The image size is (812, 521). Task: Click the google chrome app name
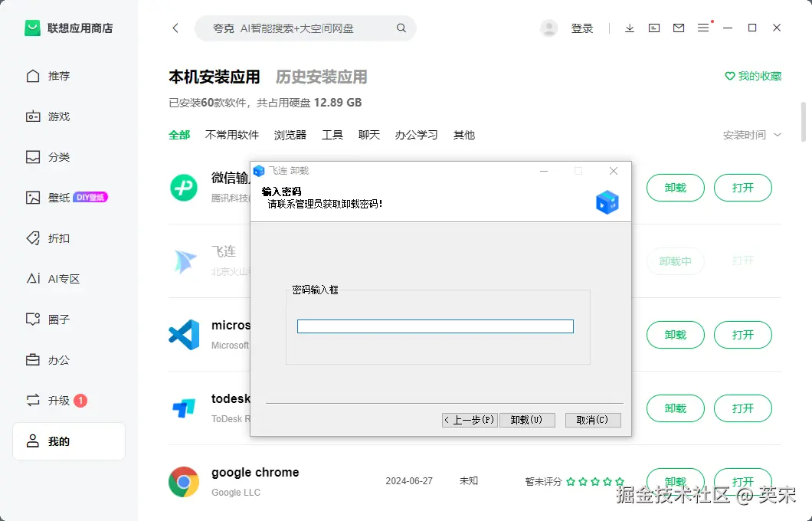click(x=255, y=472)
